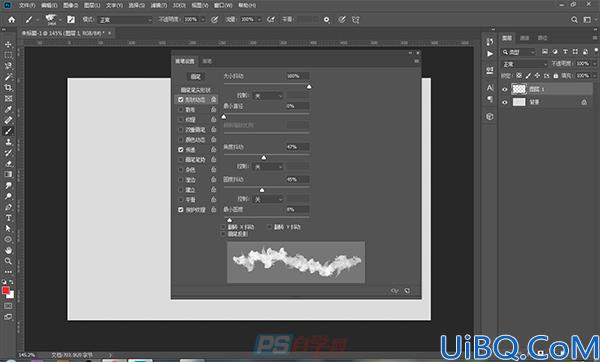The width and height of the screenshot is (600, 362).
Task: Select the Gradient tool
Action: pos(8,174)
